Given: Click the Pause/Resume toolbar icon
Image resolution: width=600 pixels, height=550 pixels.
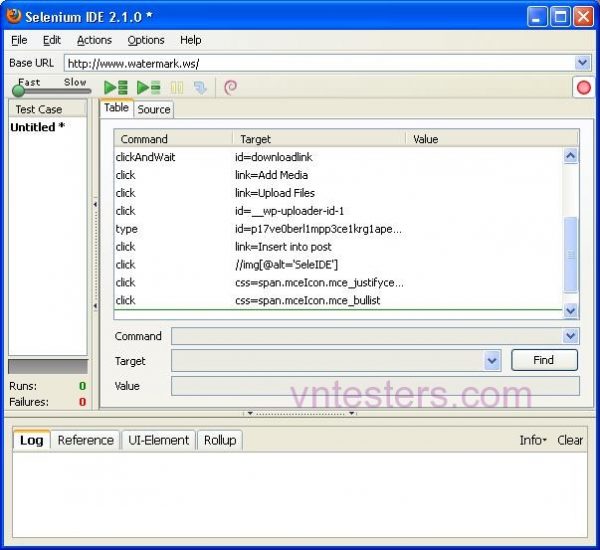Looking at the screenshot, I should (x=177, y=88).
